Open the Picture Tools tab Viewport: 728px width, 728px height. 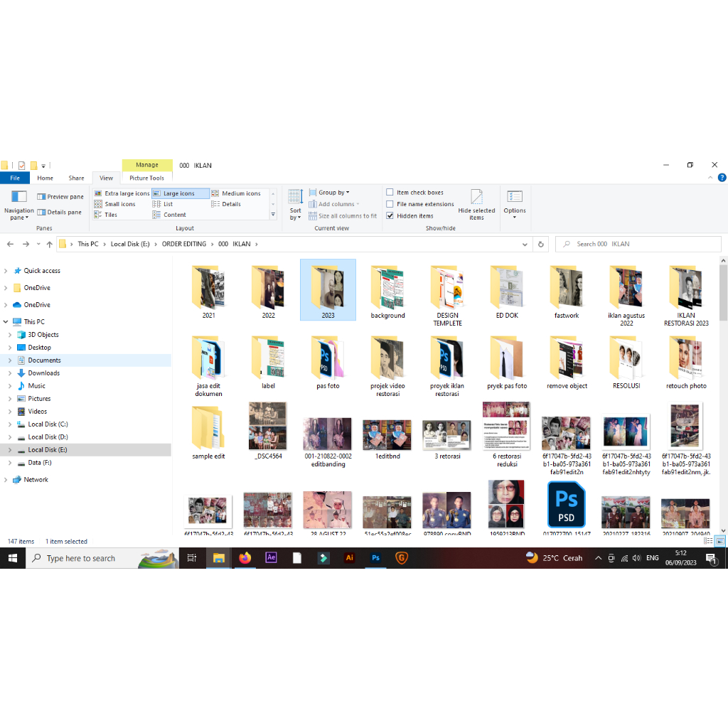click(x=146, y=178)
